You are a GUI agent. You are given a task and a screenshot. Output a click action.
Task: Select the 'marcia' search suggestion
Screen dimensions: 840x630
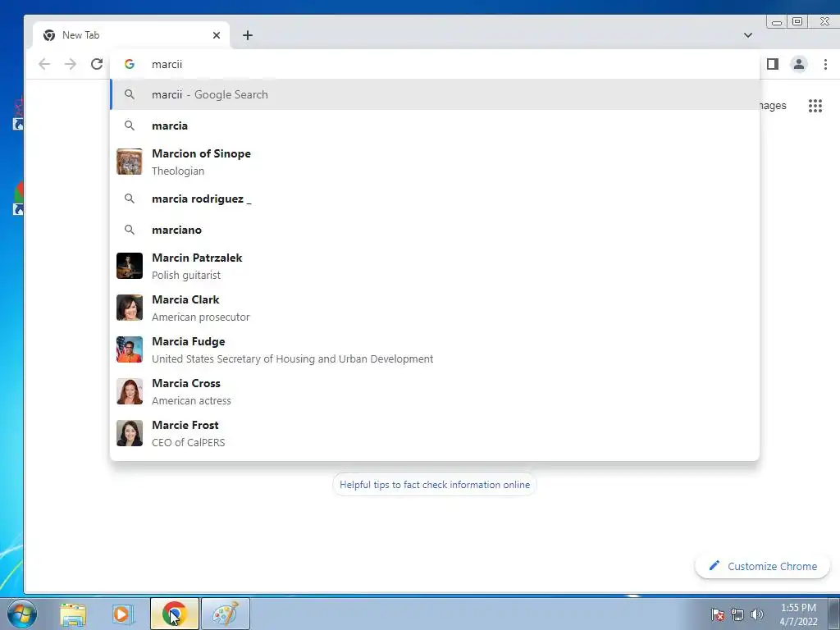tap(435, 126)
